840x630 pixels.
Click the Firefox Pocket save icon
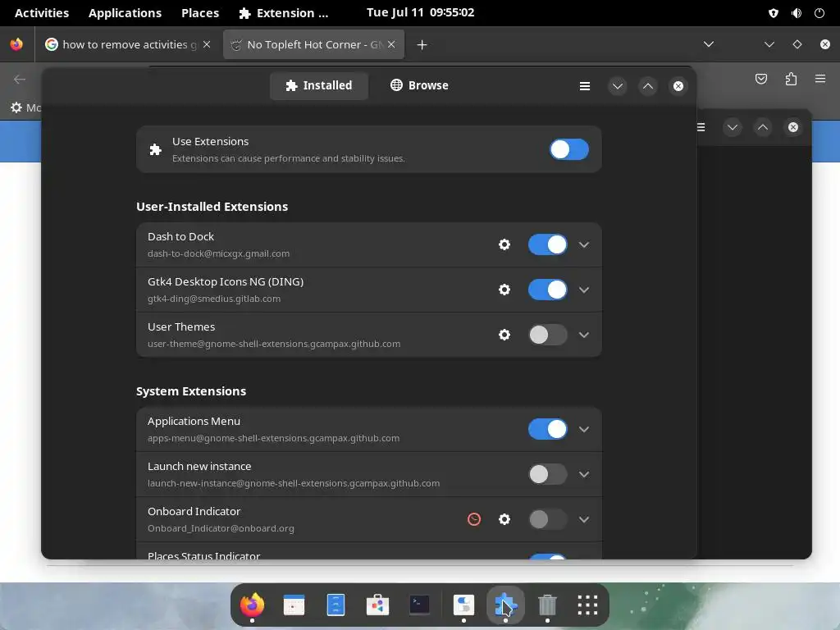coord(760,80)
